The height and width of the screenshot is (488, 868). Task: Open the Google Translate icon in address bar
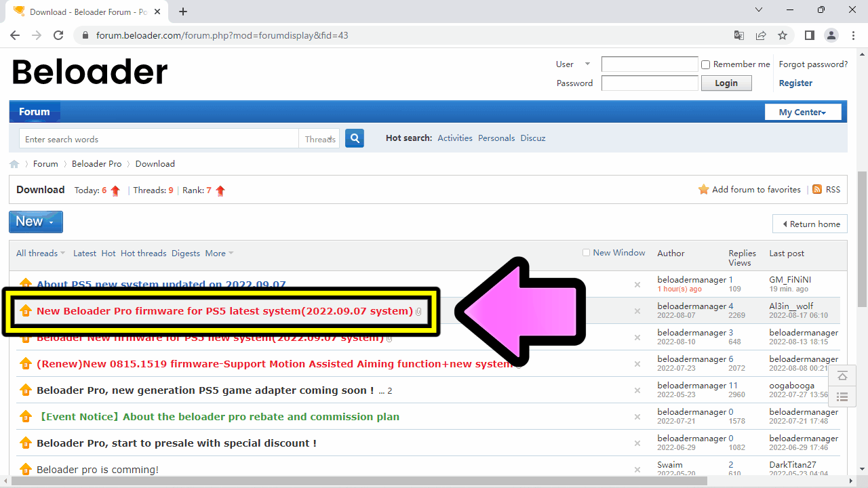point(739,35)
